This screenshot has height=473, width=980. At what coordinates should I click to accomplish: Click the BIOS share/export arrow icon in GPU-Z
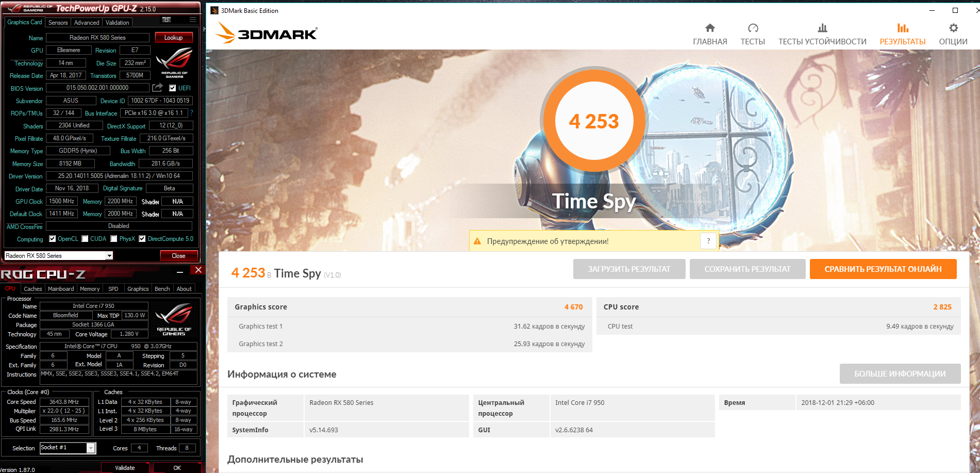(158, 88)
